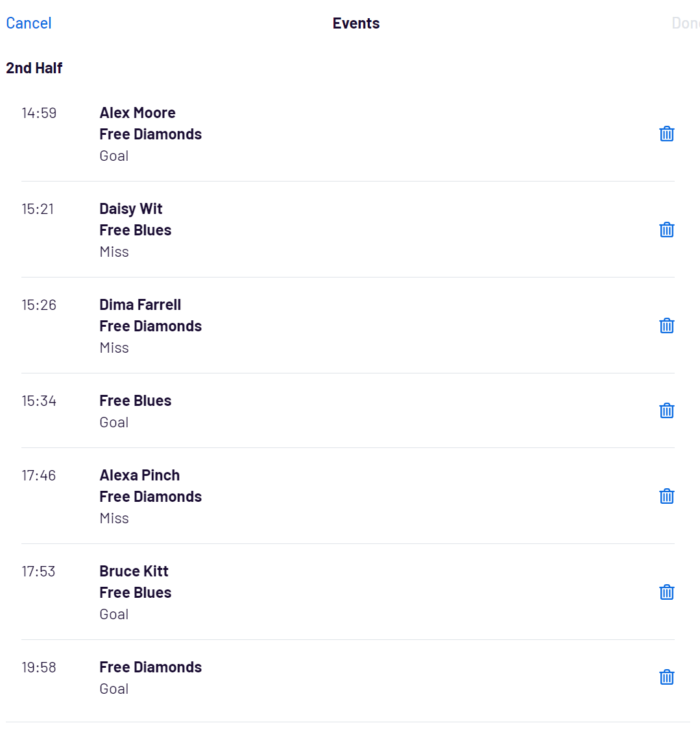The height and width of the screenshot is (745, 700).
Task: Select the Dima Farrell event name
Action: (140, 305)
